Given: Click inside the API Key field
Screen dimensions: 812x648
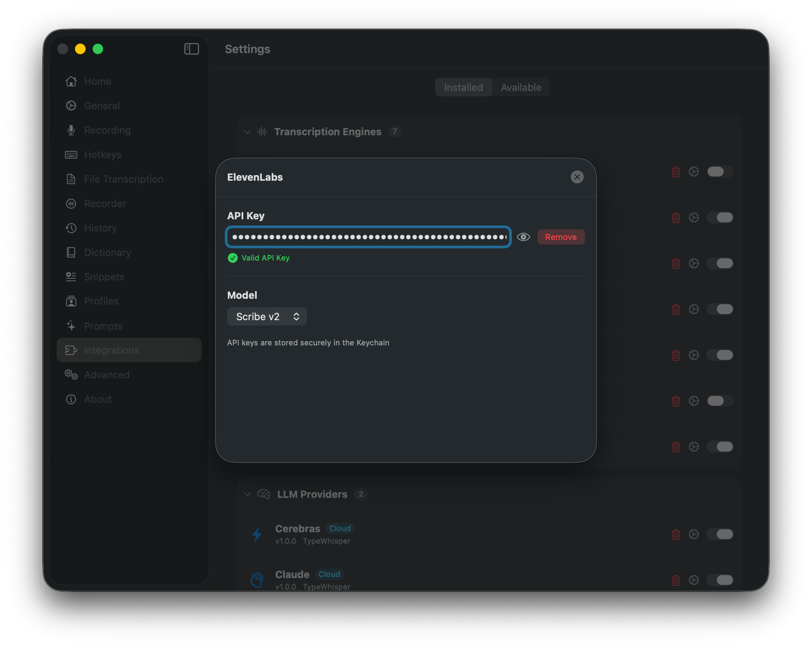Looking at the screenshot, I should click(368, 237).
